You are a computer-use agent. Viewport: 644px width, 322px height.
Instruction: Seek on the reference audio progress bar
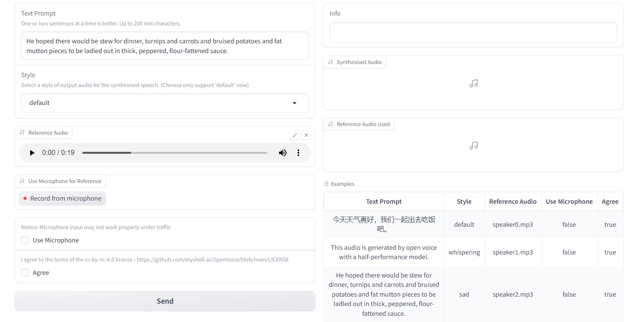tap(175, 153)
